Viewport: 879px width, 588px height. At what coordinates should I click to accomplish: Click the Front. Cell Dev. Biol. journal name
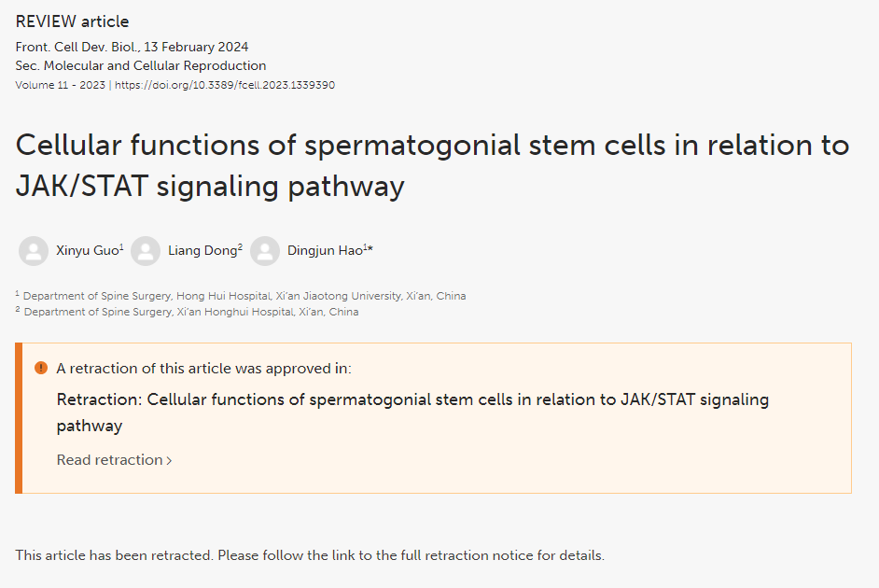point(77,47)
